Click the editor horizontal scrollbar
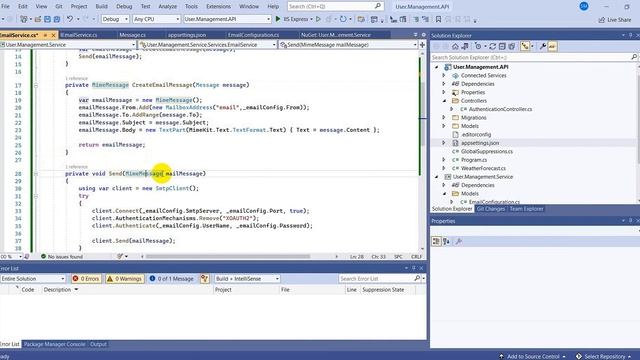The image size is (640, 360). tap(228, 257)
